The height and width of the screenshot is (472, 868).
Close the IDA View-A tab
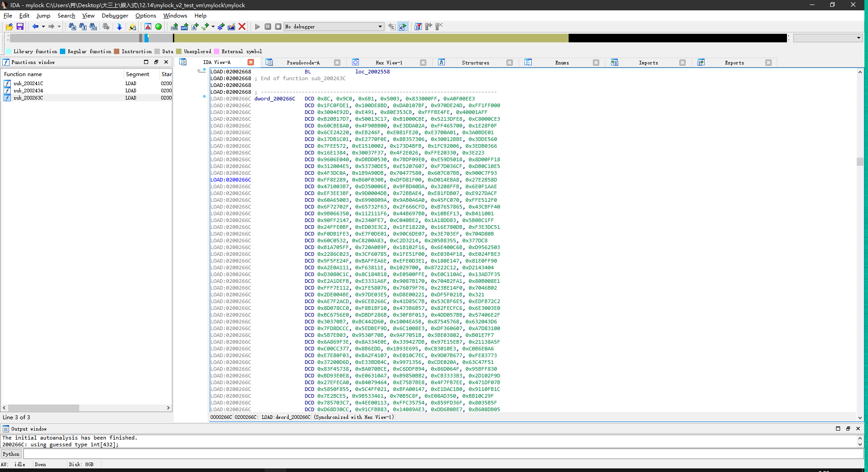[x=251, y=62]
